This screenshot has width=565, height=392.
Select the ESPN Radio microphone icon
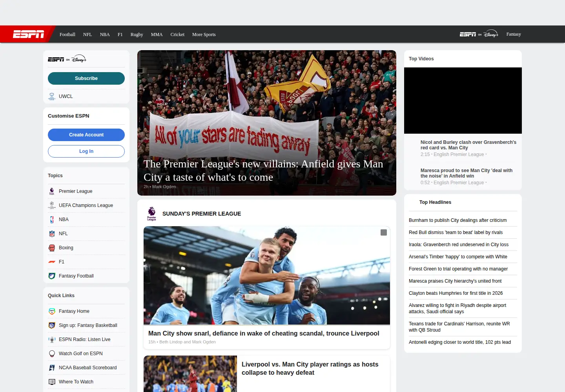52,339
